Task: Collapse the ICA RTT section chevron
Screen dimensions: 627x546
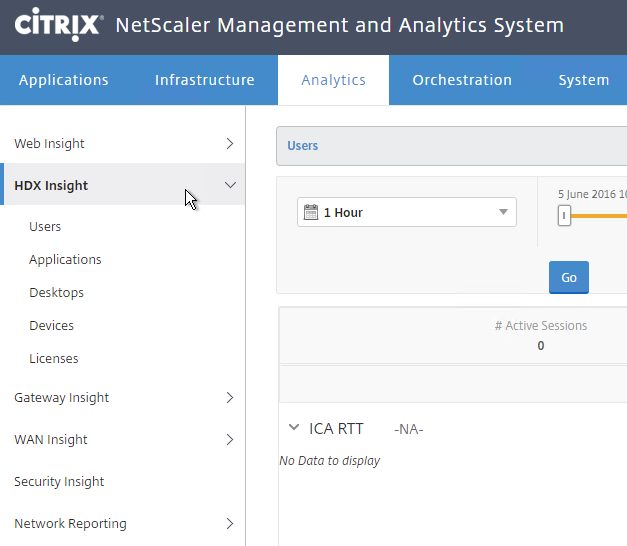Action: (x=294, y=428)
